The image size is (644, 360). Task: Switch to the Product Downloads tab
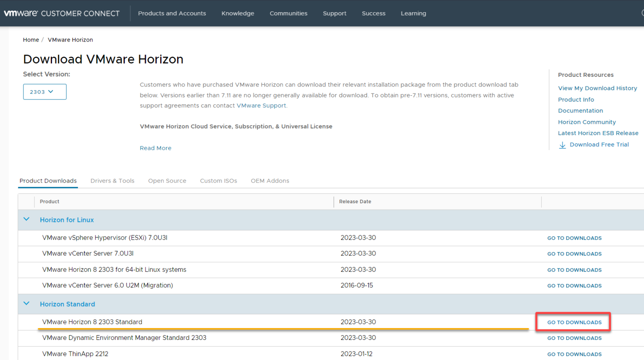48,181
